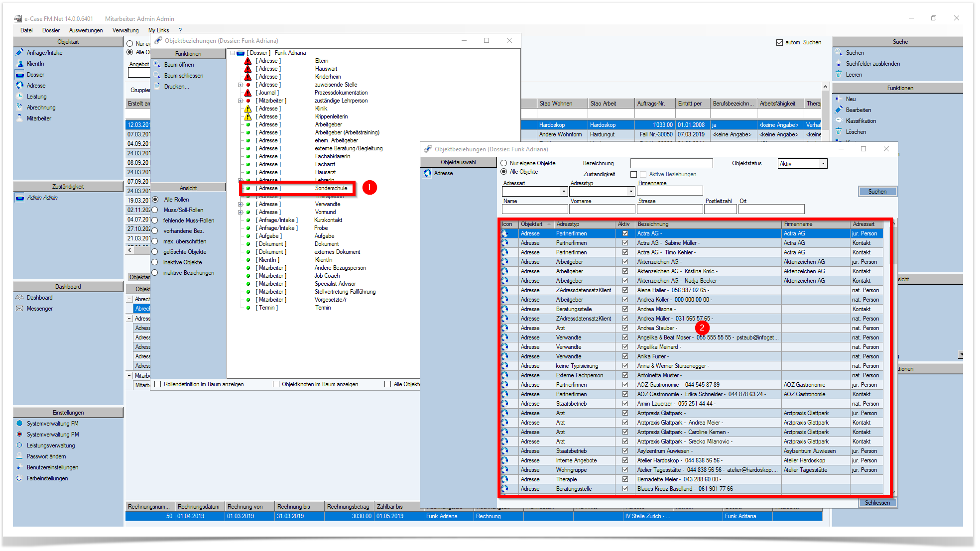Click Bearbeiten in right Funktionen panel

[x=858, y=110]
